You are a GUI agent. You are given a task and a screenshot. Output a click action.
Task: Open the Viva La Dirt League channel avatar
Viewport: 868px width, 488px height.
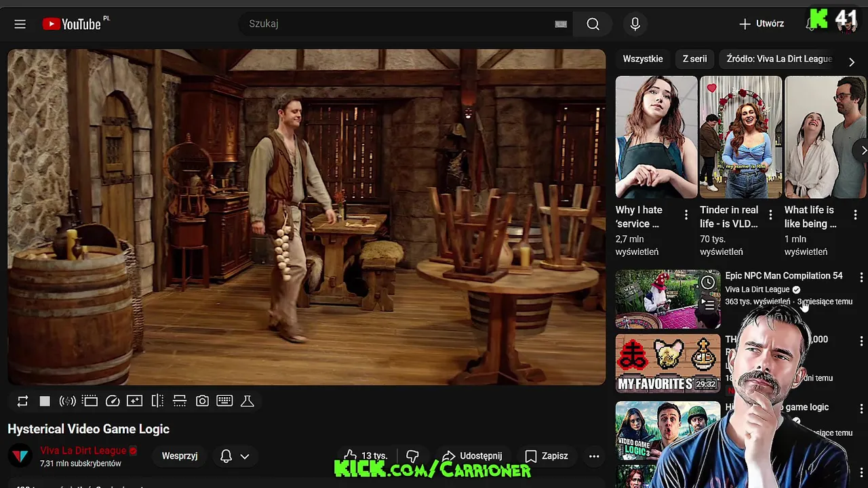coord(20,456)
